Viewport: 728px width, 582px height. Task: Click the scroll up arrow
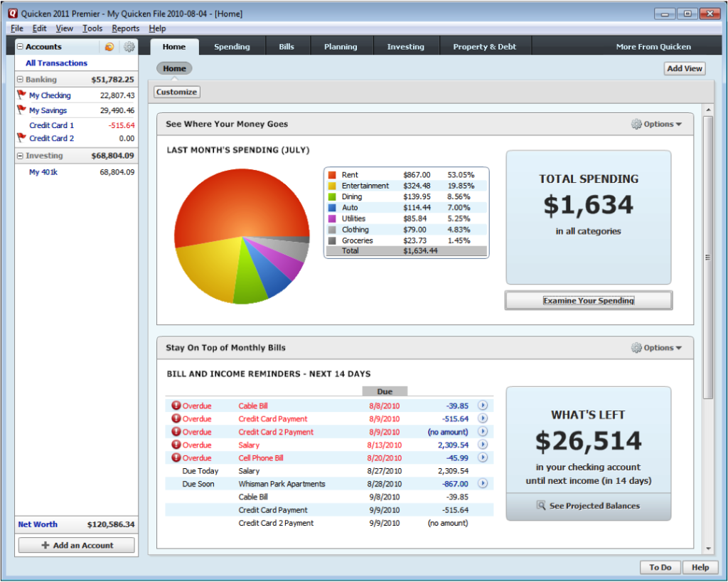click(708, 110)
